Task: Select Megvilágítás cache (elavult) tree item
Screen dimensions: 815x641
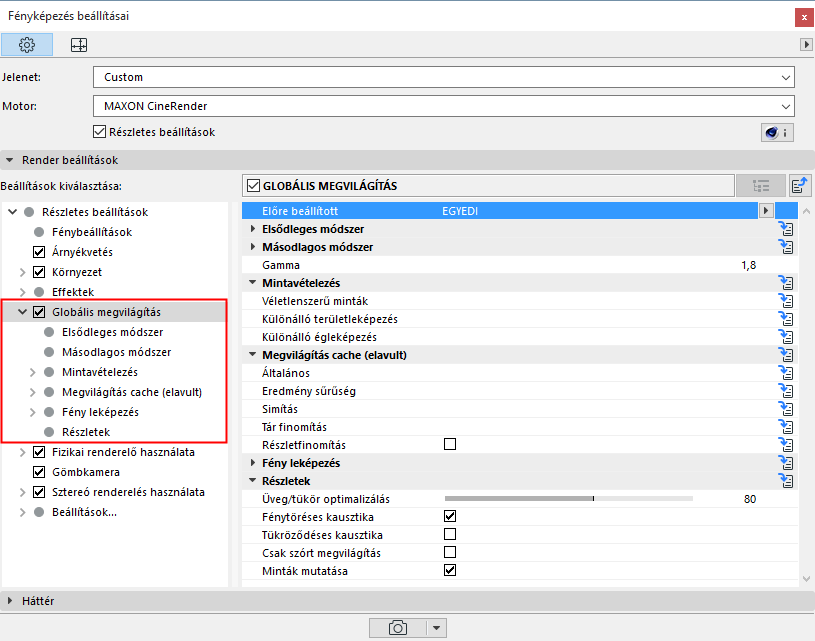Action: click(x=132, y=392)
